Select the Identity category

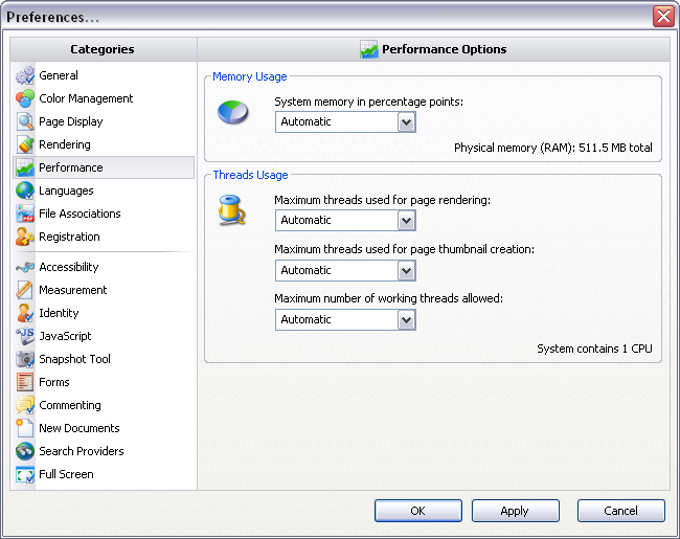(x=59, y=313)
